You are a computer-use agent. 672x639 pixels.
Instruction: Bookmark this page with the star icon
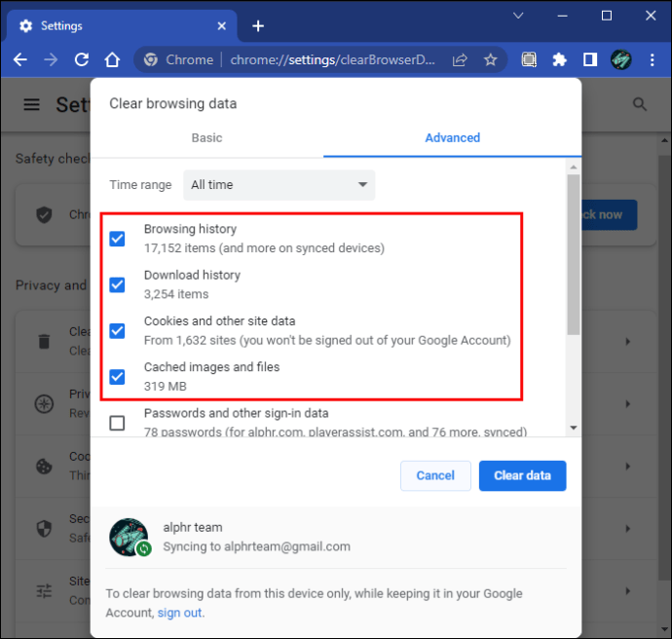(x=490, y=59)
